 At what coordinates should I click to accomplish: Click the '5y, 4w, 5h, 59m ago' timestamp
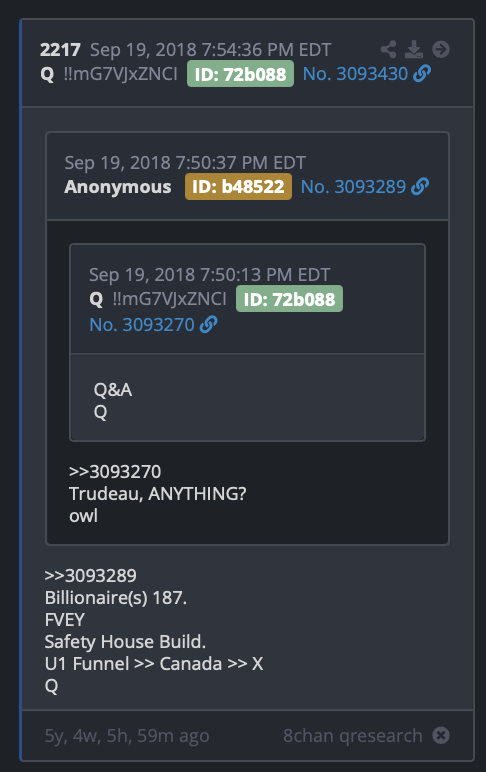[x=127, y=736]
